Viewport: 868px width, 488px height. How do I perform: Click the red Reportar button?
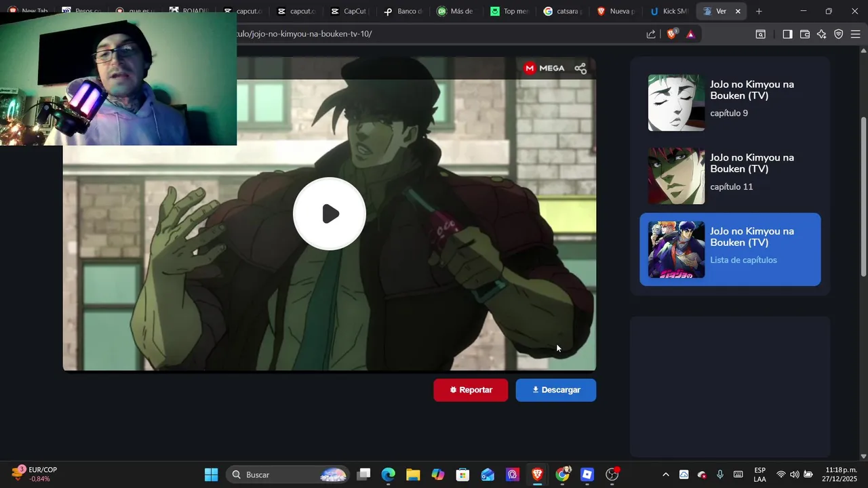coord(471,390)
